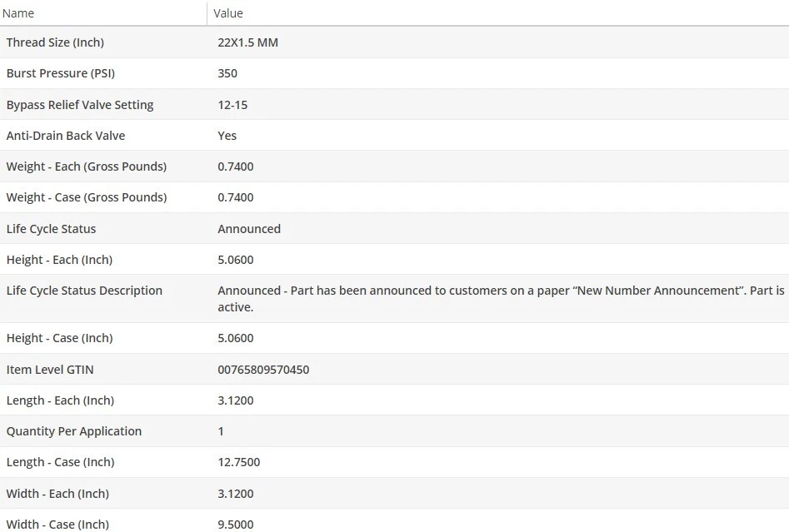This screenshot has width=789, height=532.
Task: Click the 9.5000 width case value
Action: coord(236,525)
